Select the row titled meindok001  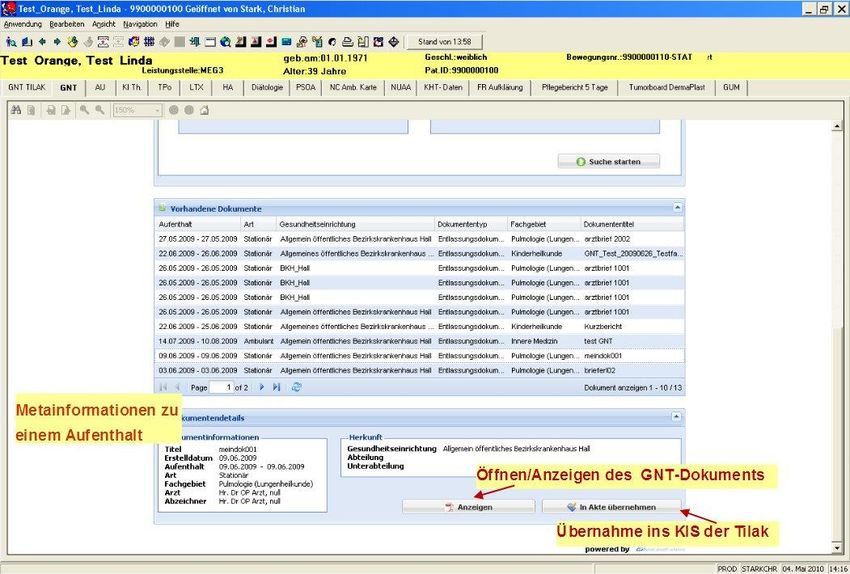[x=419, y=356]
